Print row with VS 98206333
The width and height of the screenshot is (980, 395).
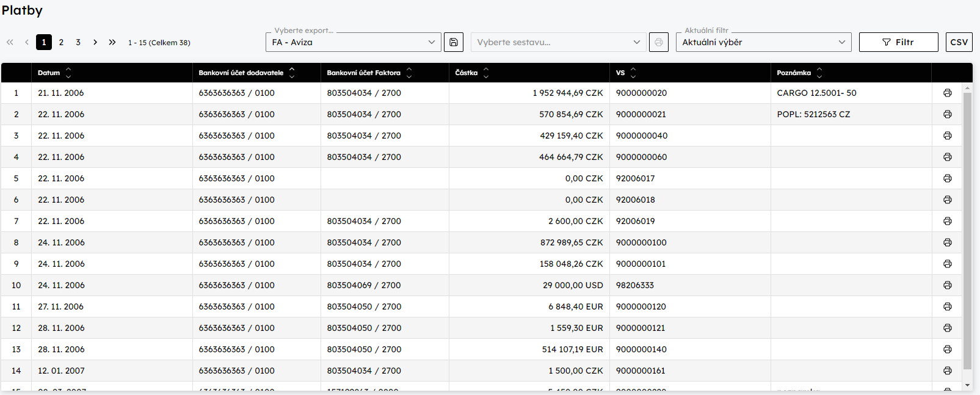(947, 285)
